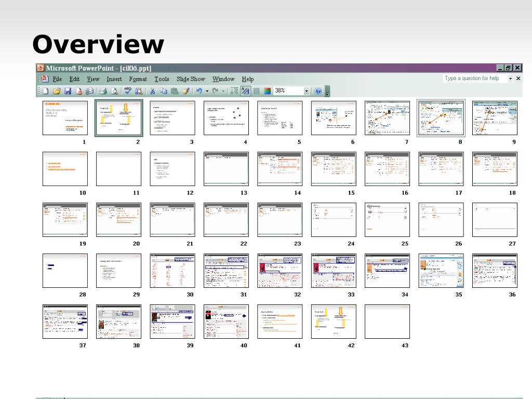Select slide 10 thumbnail with orange links

[65, 169]
